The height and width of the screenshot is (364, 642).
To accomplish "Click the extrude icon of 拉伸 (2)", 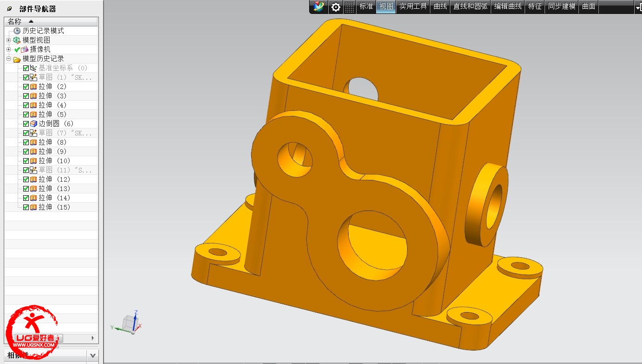I will click(33, 87).
